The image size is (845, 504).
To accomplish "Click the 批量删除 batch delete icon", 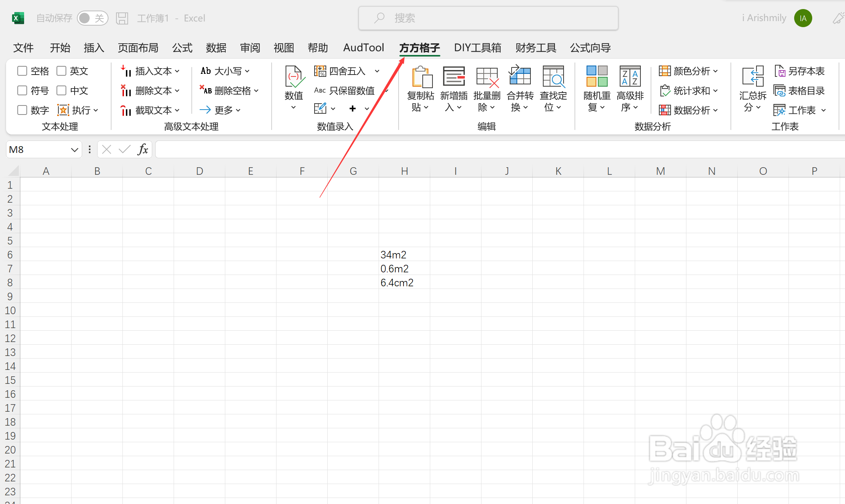I will coord(487,77).
